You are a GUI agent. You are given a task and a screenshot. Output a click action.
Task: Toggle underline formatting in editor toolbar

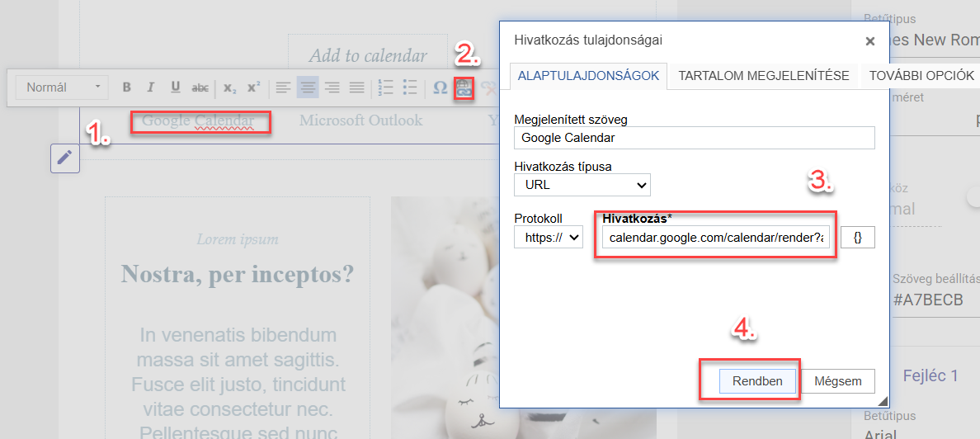176,87
